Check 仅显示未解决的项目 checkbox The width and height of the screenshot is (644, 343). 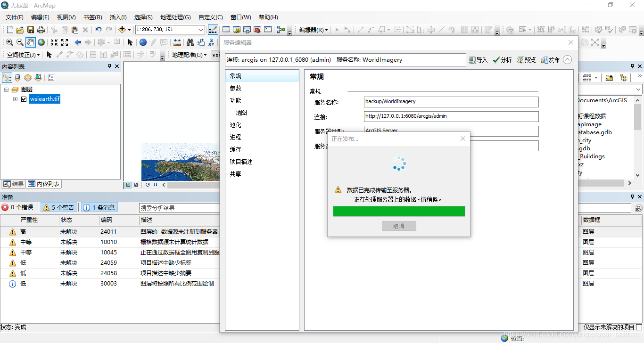pos(639,327)
